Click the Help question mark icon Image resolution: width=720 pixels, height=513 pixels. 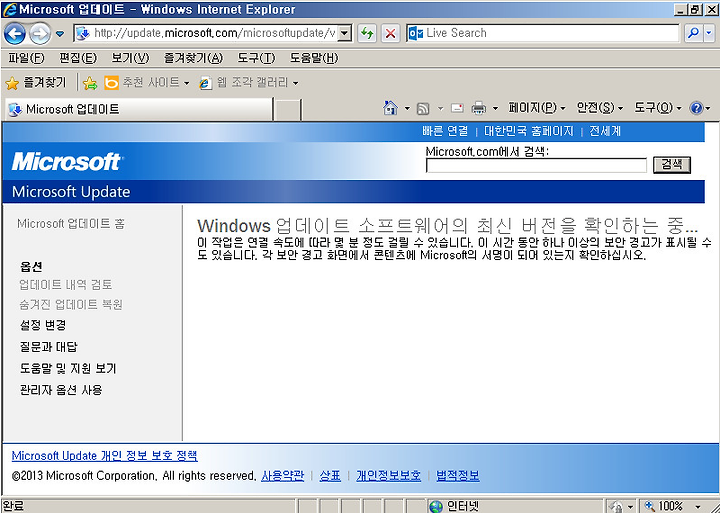point(696,108)
